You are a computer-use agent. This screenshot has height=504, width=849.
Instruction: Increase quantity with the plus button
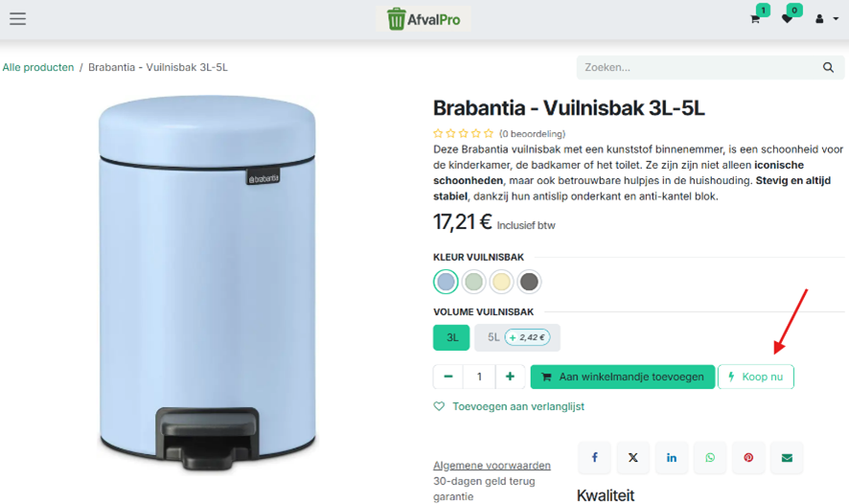click(x=510, y=377)
